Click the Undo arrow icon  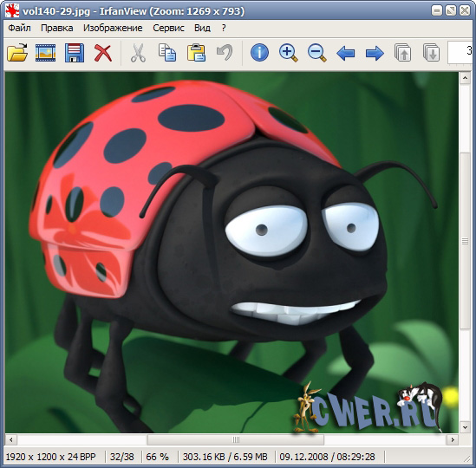click(x=225, y=52)
